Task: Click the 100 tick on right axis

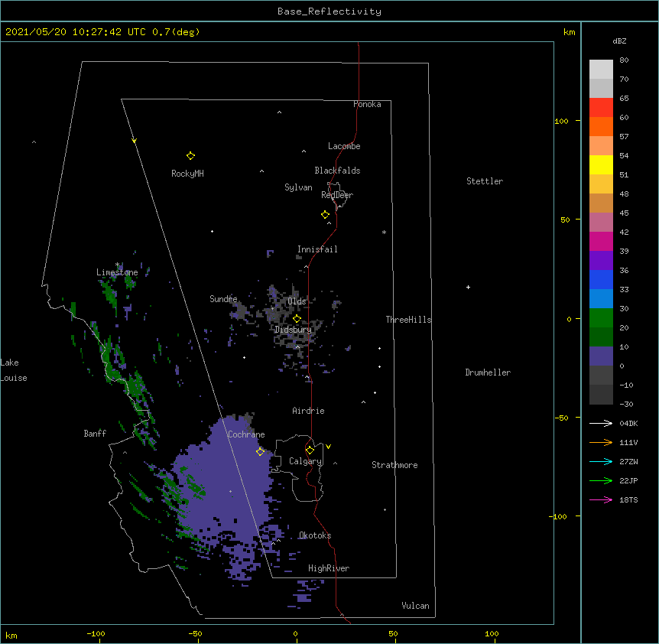Action: pyautogui.click(x=561, y=121)
